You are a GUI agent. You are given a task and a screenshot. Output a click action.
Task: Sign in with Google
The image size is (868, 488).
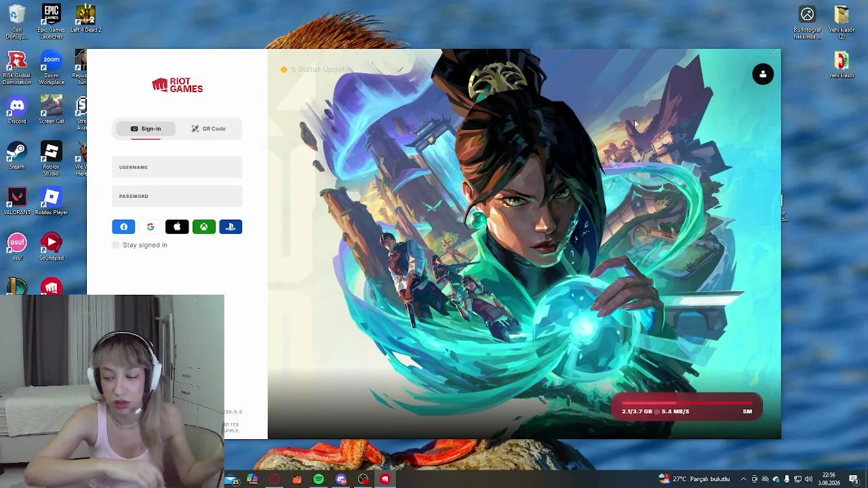151,227
